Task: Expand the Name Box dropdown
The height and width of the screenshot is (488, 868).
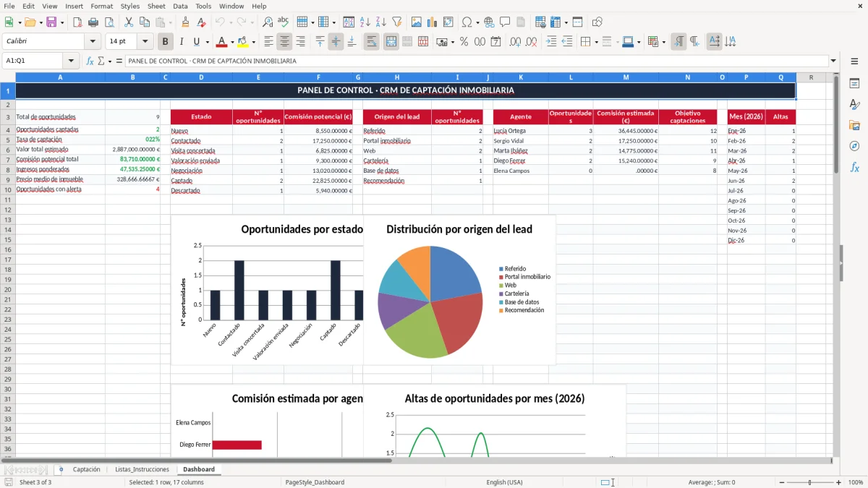Action: 71,61
